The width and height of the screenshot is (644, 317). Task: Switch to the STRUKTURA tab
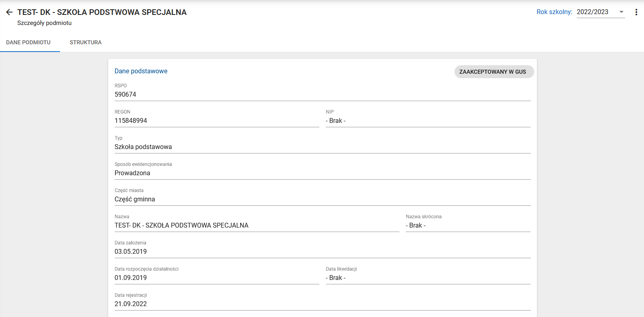tap(85, 42)
